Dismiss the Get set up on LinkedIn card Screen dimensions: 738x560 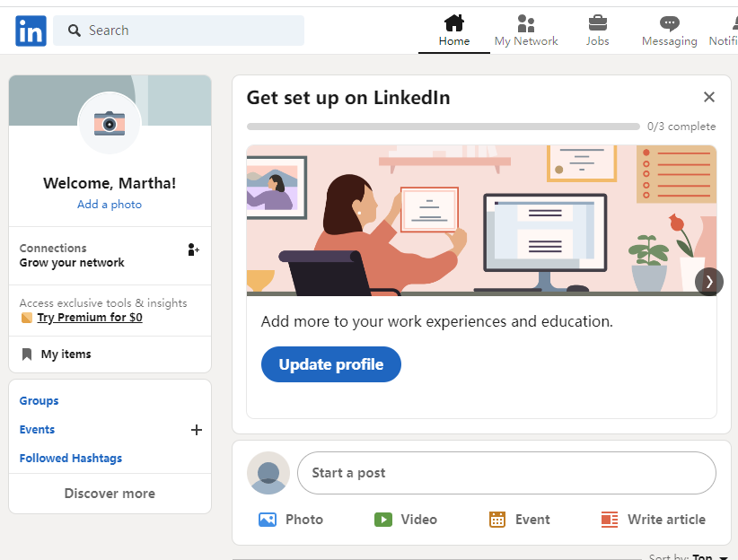[x=708, y=97]
